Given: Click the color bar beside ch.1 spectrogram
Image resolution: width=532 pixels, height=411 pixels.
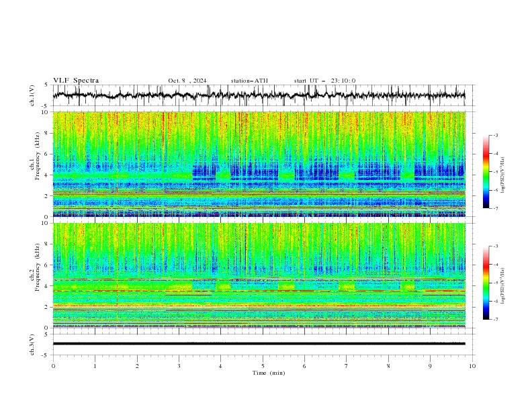Looking at the screenshot, I should click(x=486, y=172).
